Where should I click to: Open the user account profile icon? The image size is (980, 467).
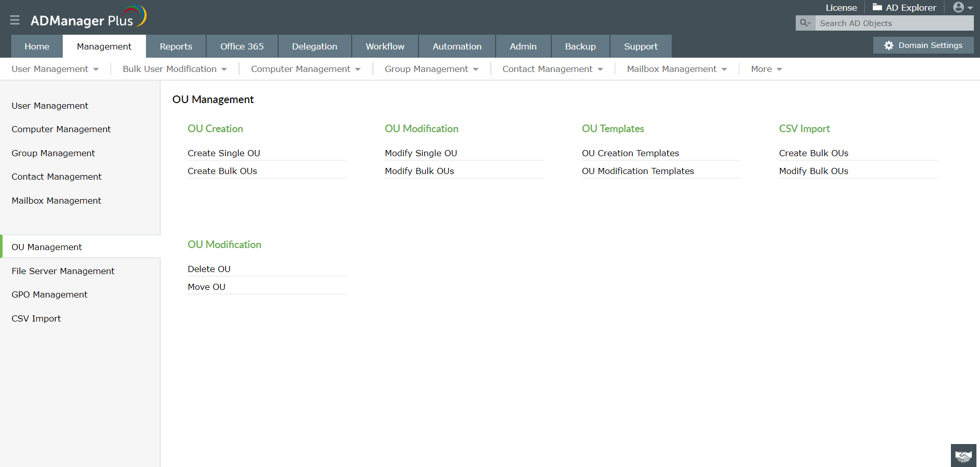(958, 7)
